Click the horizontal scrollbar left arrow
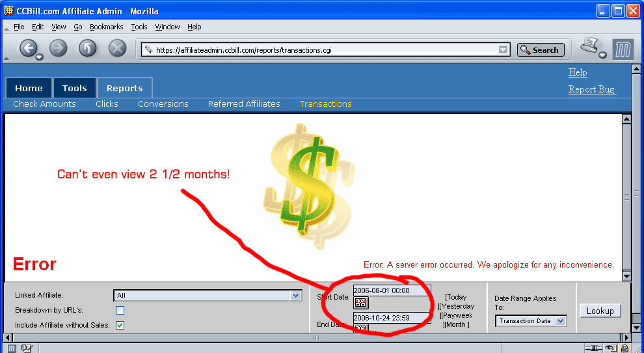 pyautogui.click(x=7, y=338)
